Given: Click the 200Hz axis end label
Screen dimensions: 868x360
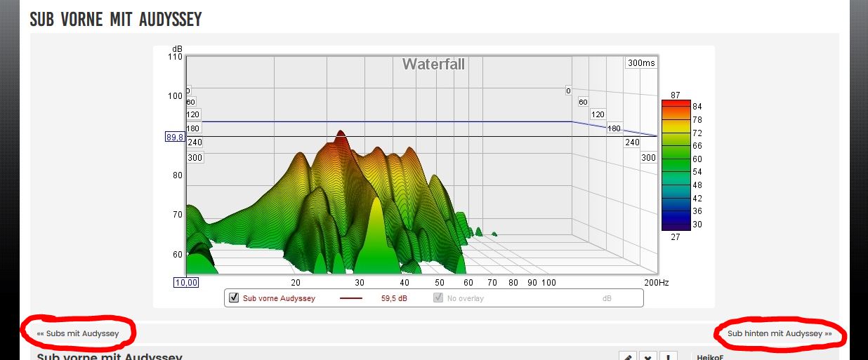Looking at the screenshot, I should (657, 282).
